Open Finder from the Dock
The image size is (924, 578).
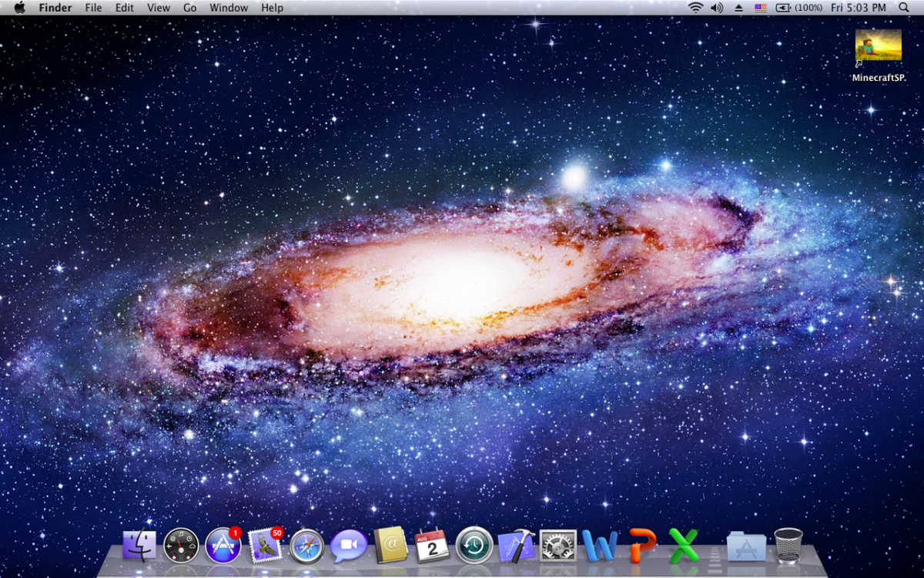click(139, 546)
